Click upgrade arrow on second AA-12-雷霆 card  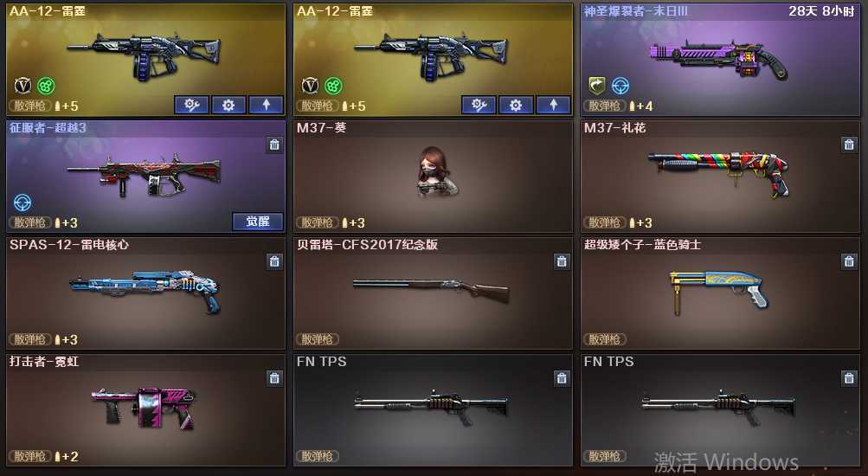point(554,105)
